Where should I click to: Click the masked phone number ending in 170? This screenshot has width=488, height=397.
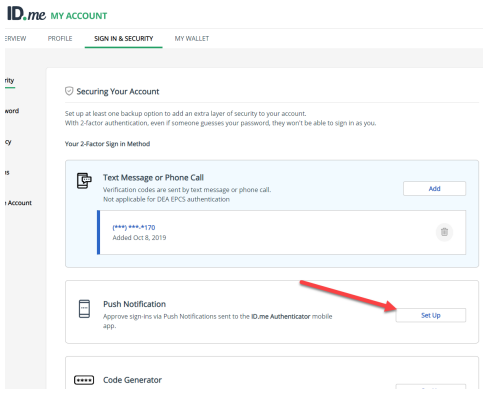point(134,228)
